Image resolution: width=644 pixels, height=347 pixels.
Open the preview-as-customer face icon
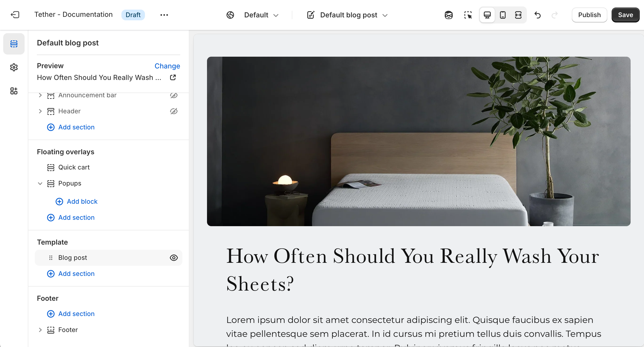pos(449,15)
